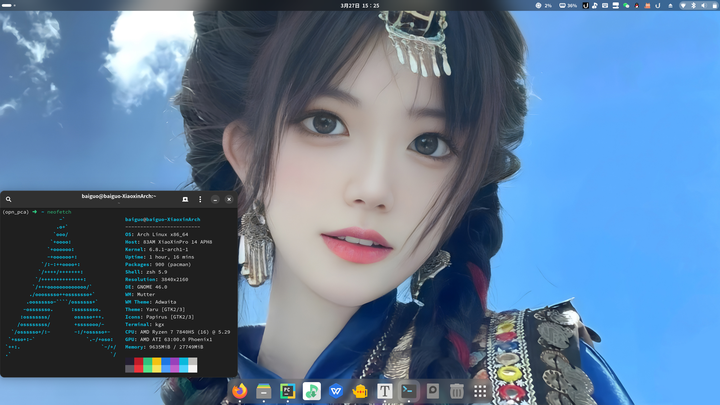The width and height of the screenshot is (720, 405).
Task: Click the terminal search icon
Action: [x=8, y=199]
